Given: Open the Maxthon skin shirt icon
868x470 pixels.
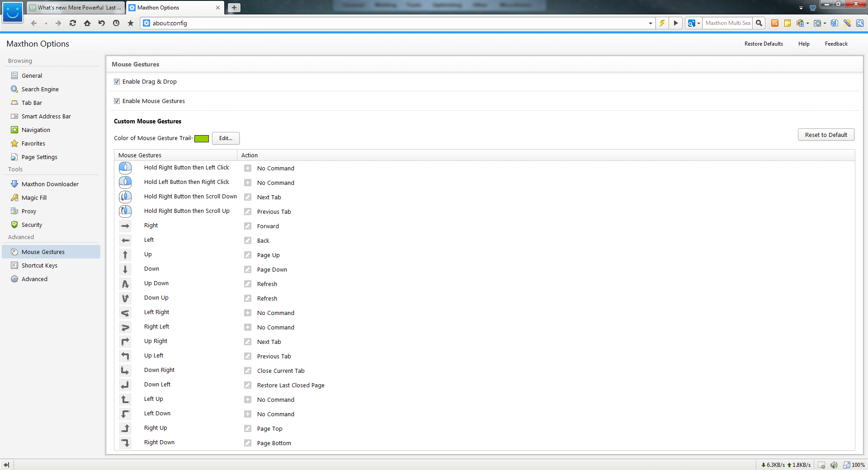Looking at the screenshot, I should (x=812, y=8).
